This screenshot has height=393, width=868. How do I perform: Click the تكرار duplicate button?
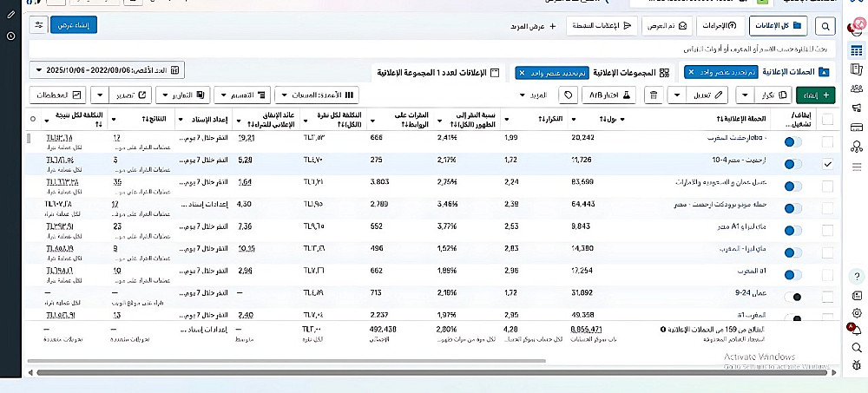[x=774, y=95]
